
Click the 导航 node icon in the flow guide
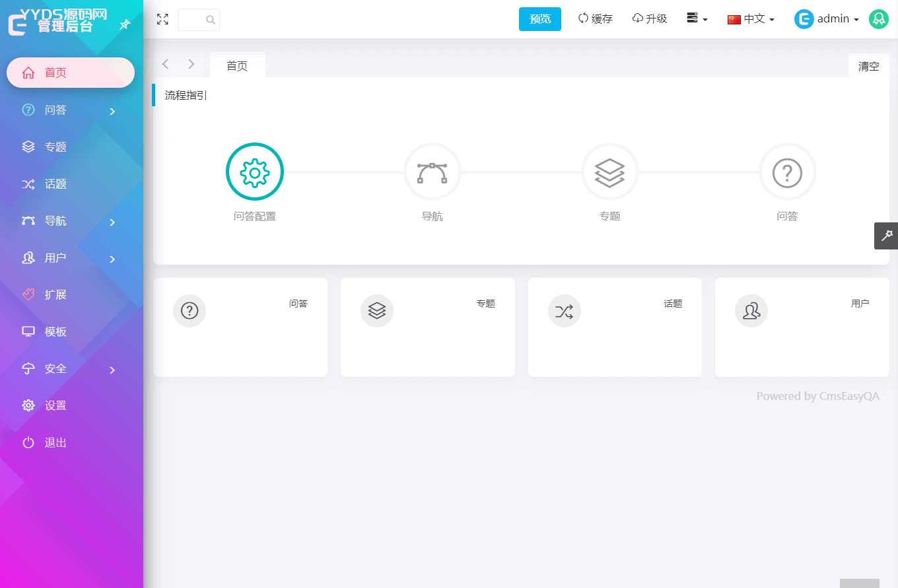pyautogui.click(x=432, y=172)
